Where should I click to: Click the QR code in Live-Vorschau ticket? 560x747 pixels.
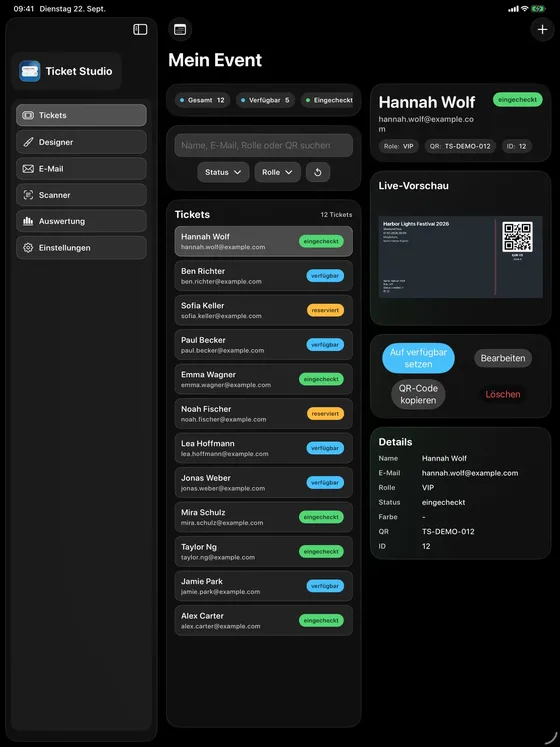[x=518, y=237]
